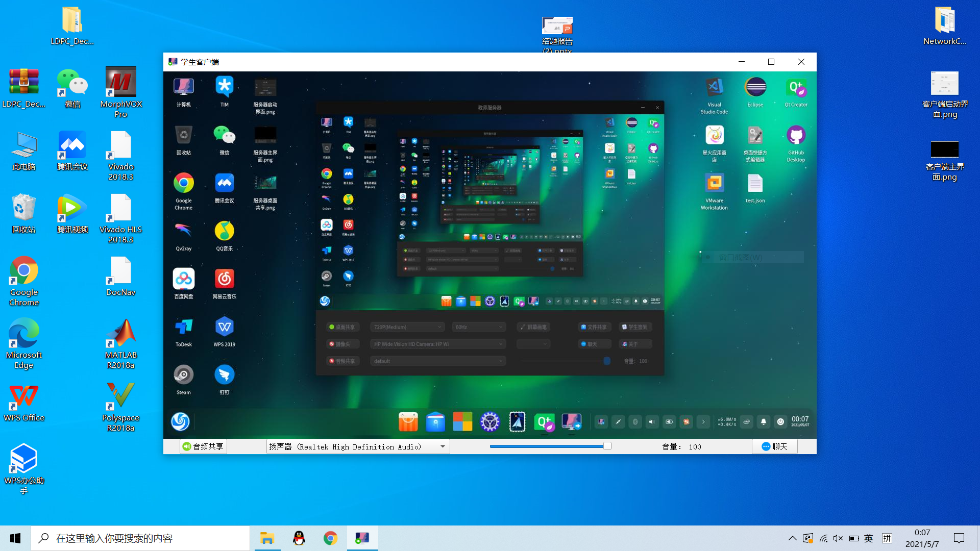The image size is (980, 551).
Task: Open the Windows Start menu
Action: 15,538
